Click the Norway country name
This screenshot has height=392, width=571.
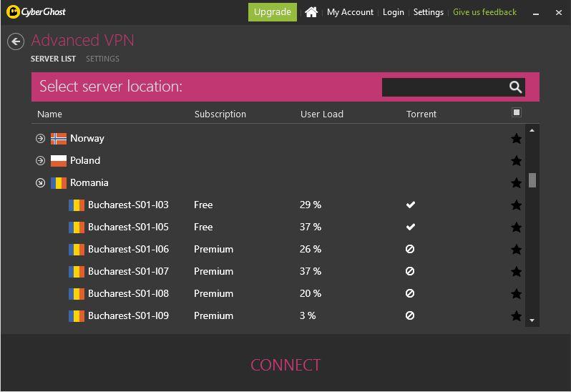tap(87, 138)
